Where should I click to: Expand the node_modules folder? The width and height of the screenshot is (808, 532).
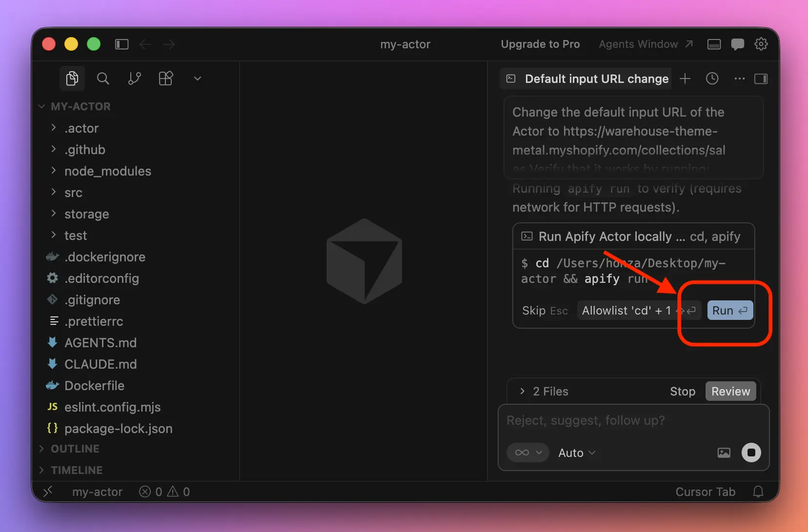pyautogui.click(x=108, y=171)
